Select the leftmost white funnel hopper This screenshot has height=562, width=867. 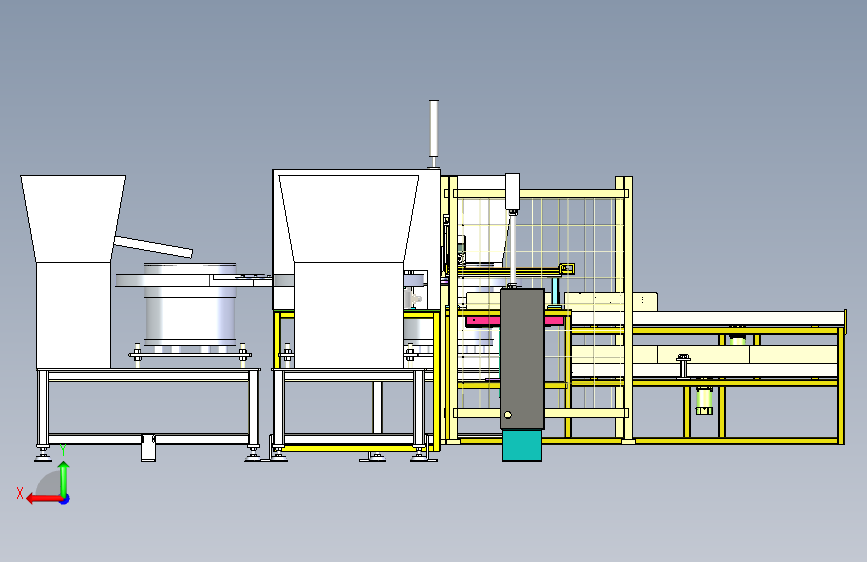coord(73,218)
